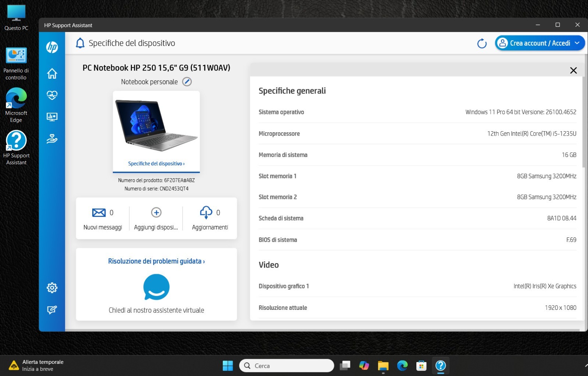Open HP Support Assistant desktop shortcut
This screenshot has width=588, height=376.
[16, 148]
